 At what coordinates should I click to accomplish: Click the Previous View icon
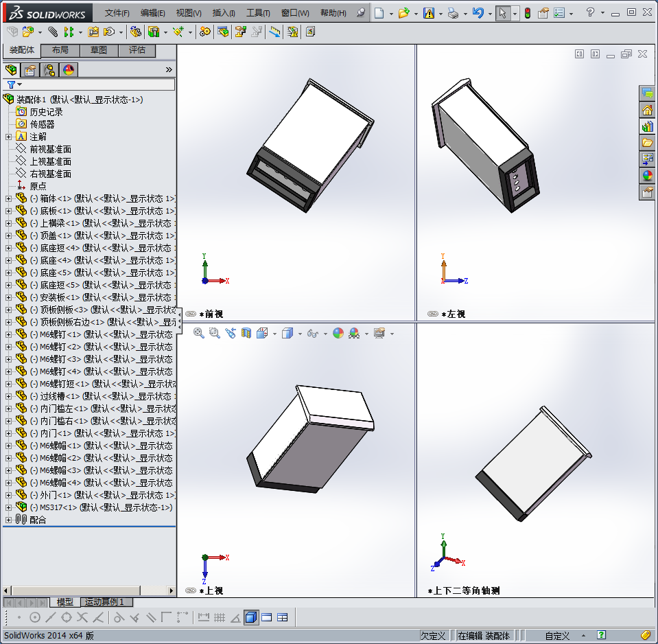click(x=231, y=334)
